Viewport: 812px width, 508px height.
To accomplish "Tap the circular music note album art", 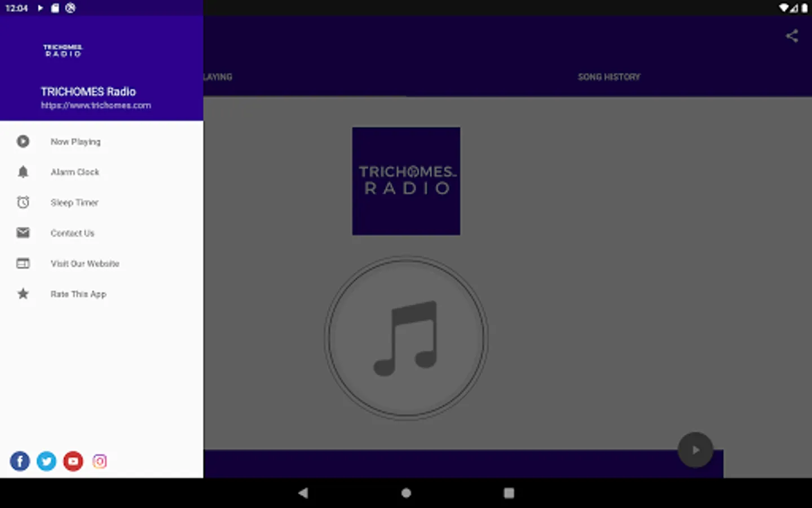I will [406, 339].
